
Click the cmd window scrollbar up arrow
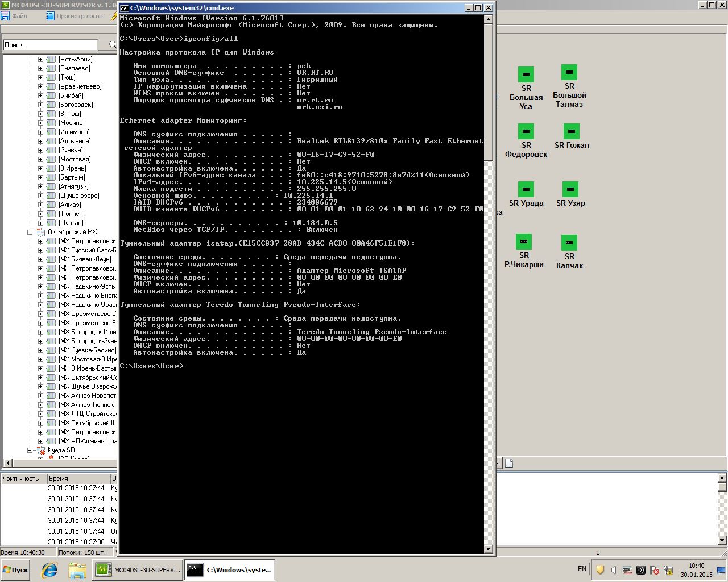(x=488, y=19)
